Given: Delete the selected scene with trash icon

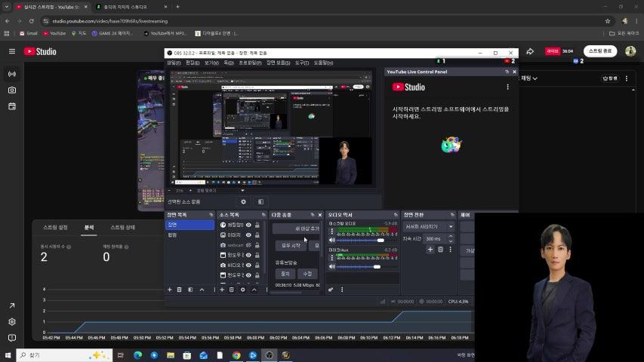Looking at the screenshot, I should click(180, 290).
